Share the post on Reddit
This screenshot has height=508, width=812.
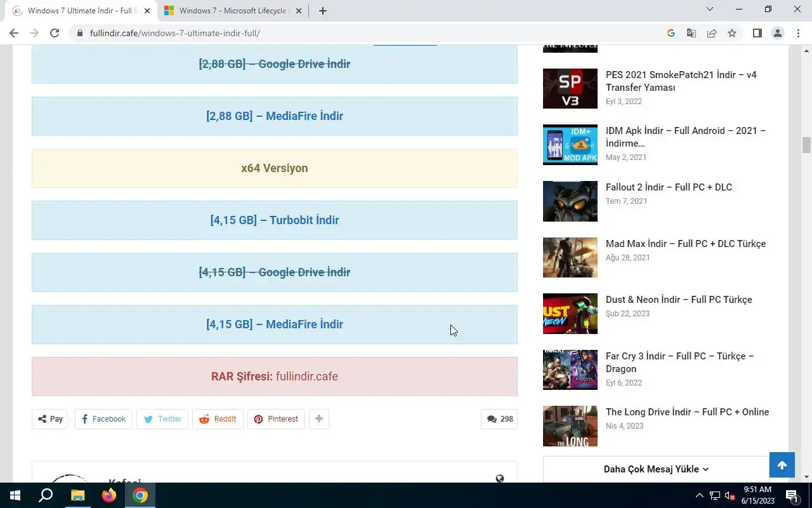pyautogui.click(x=218, y=419)
